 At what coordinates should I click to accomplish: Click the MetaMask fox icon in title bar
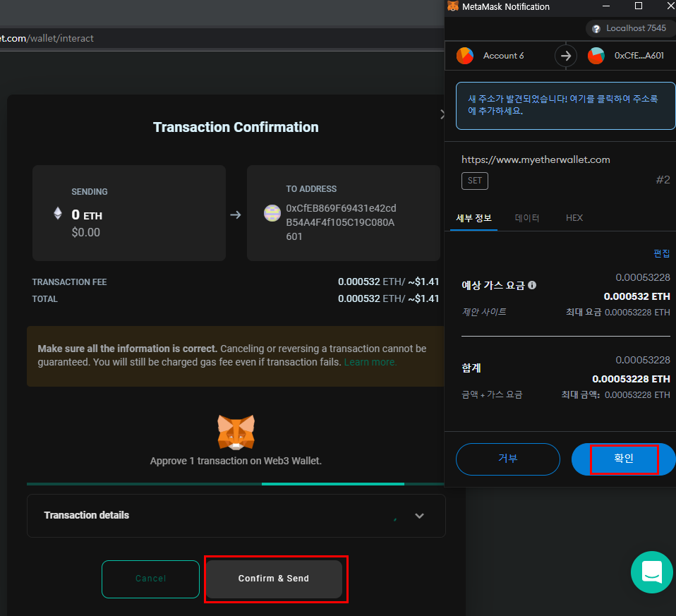pos(453,6)
